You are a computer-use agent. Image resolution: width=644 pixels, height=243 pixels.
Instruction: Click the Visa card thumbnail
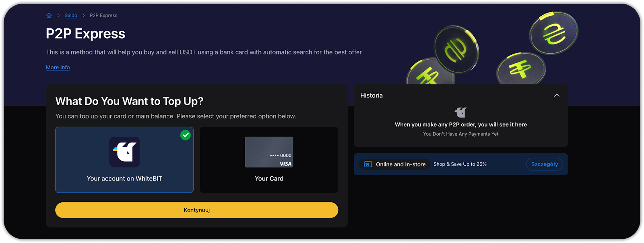269,152
